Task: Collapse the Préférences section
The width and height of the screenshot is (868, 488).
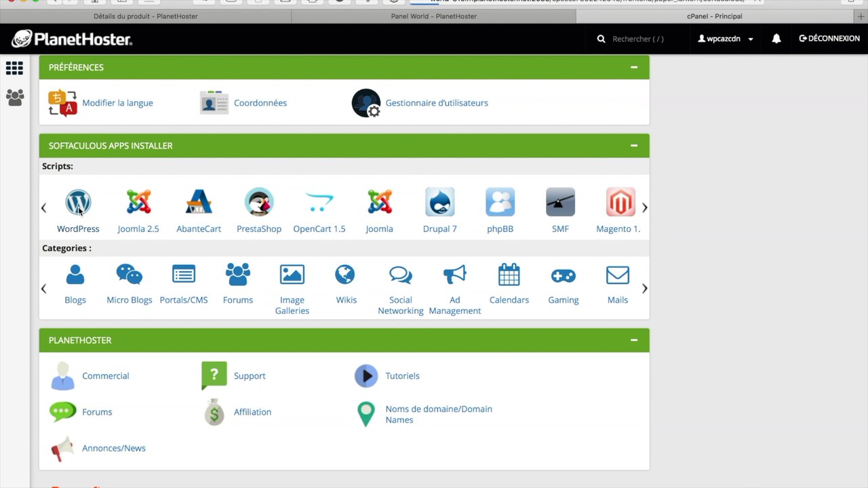Action: click(x=634, y=67)
